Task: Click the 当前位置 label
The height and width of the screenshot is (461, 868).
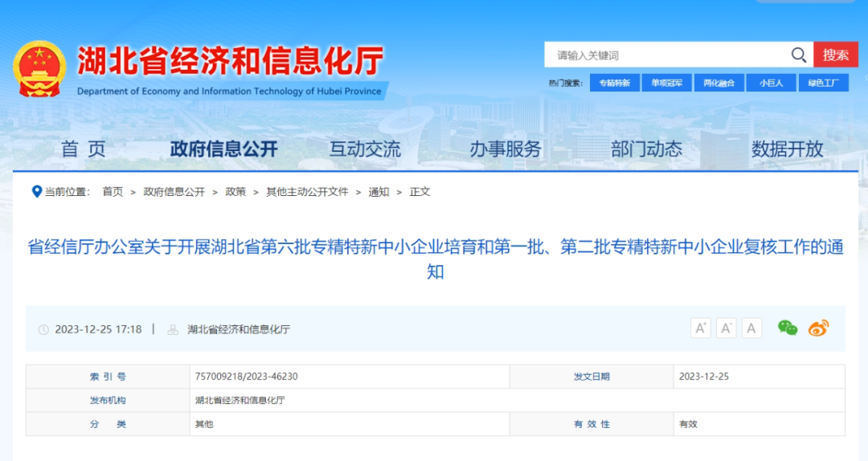Action: (x=67, y=191)
